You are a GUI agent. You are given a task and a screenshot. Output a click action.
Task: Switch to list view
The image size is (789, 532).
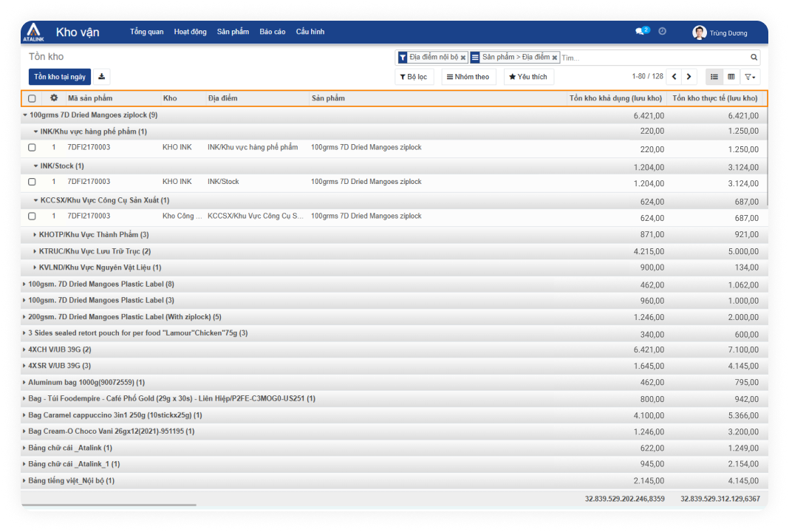[x=714, y=77]
